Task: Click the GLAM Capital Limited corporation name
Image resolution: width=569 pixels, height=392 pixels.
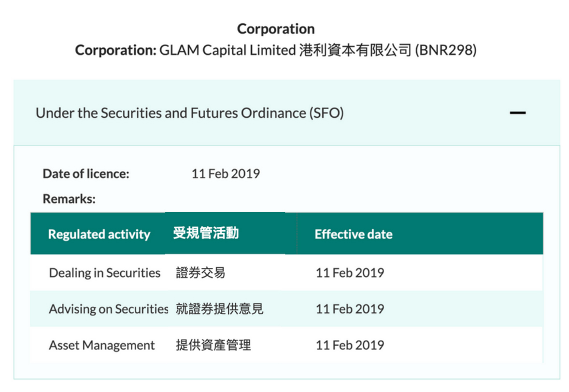Action: [x=228, y=50]
